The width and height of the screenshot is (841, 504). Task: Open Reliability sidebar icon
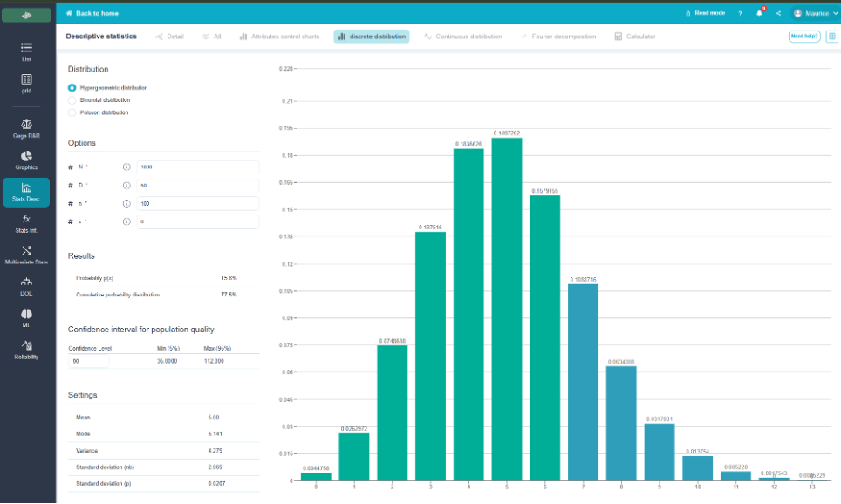26,345
